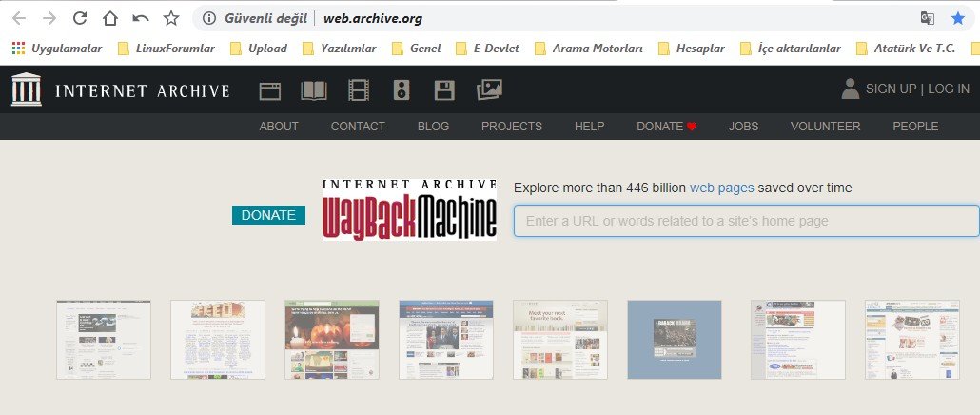Open the Texts book icon in archive header

click(x=314, y=90)
